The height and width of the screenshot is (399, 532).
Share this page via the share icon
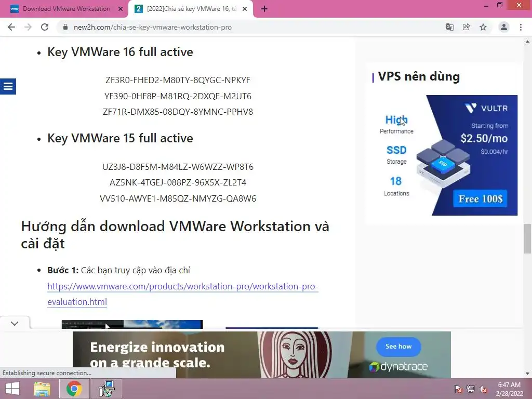(467, 27)
